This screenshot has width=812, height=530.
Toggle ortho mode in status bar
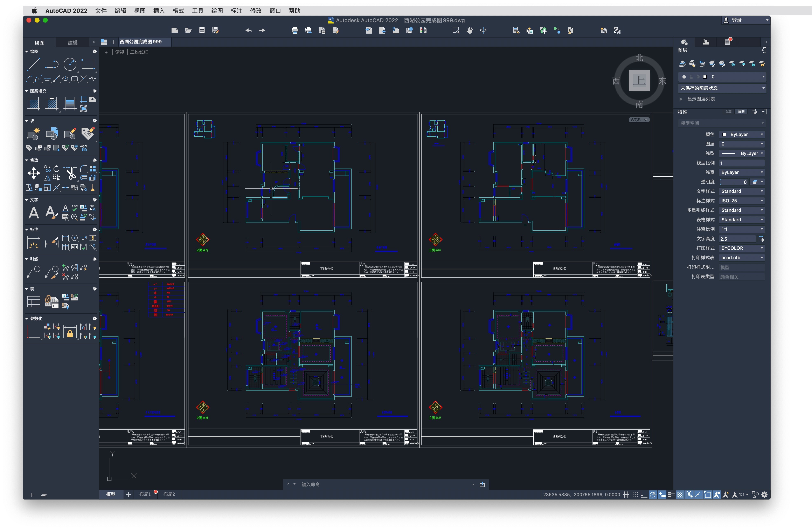pos(644,495)
